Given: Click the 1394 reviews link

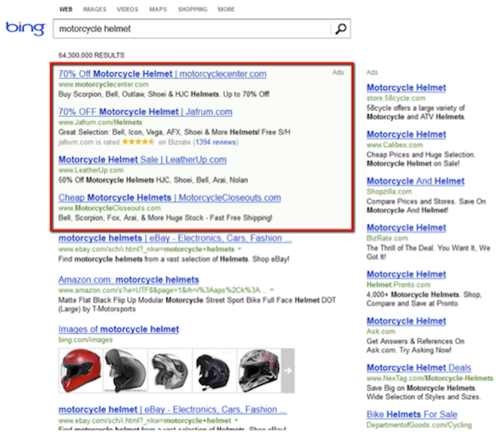Looking at the screenshot, I should [x=215, y=142].
